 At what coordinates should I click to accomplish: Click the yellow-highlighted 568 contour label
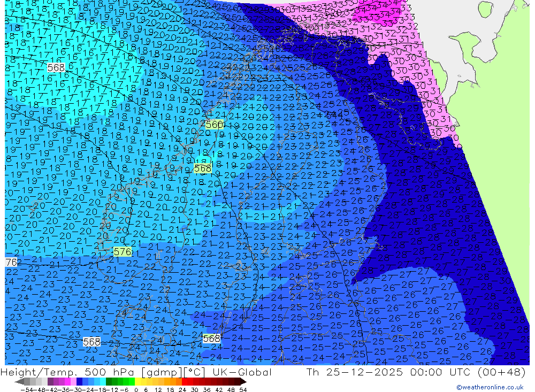point(203,168)
